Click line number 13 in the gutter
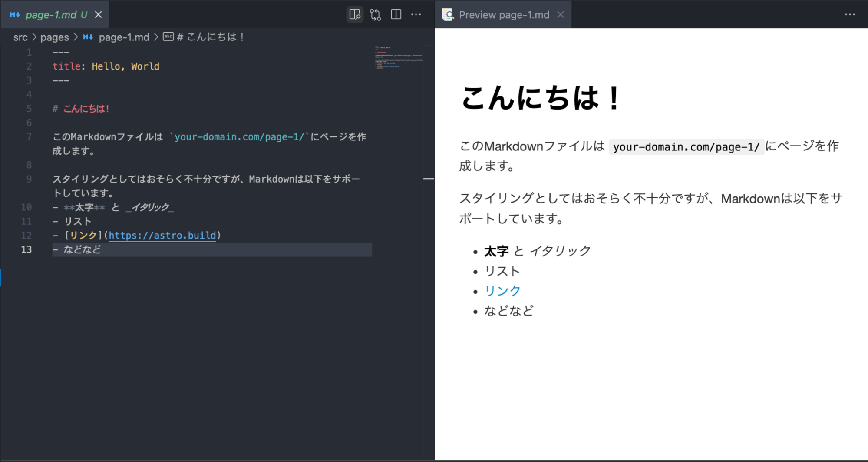868x462 pixels. [x=26, y=249]
